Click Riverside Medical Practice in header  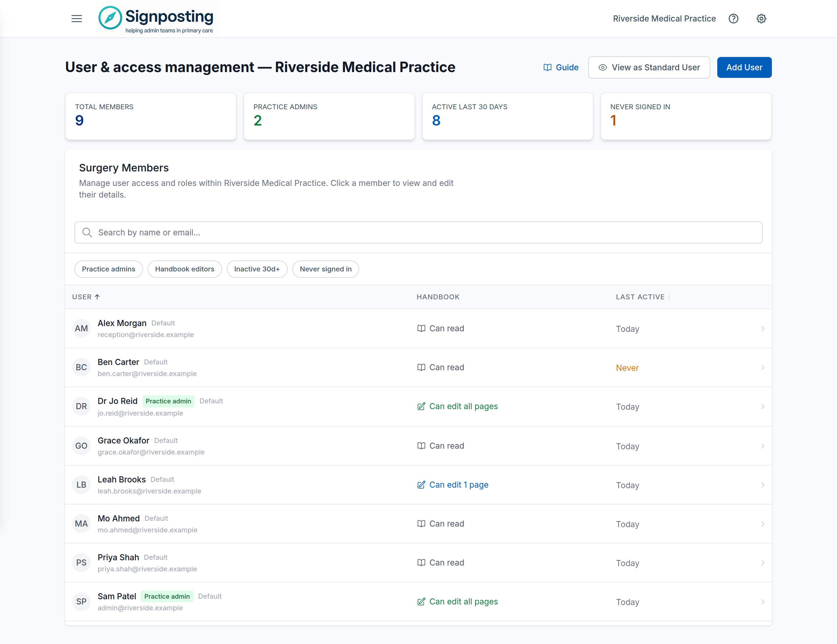[x=664, y=18]
